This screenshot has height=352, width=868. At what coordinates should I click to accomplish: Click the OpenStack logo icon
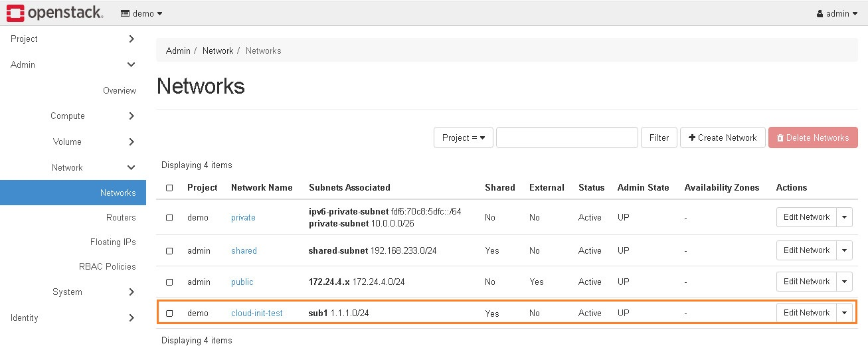[x=16, y=13]
